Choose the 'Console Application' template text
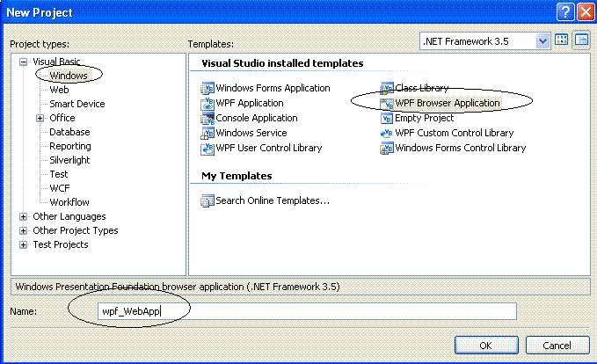This screenshot has width=597, height=364. coord(257,119)
